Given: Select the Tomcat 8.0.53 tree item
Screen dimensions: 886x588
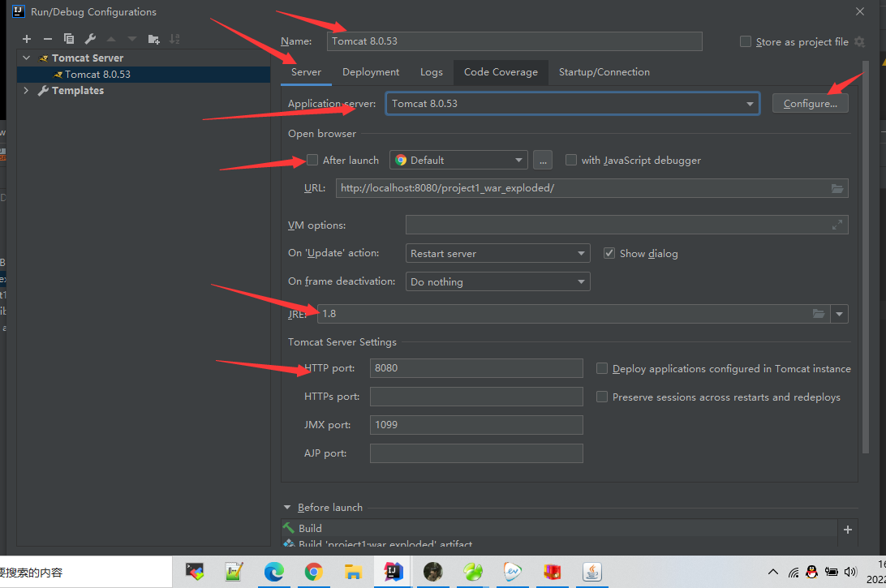Looking at the screenshot, I should (x=144, y=75).
